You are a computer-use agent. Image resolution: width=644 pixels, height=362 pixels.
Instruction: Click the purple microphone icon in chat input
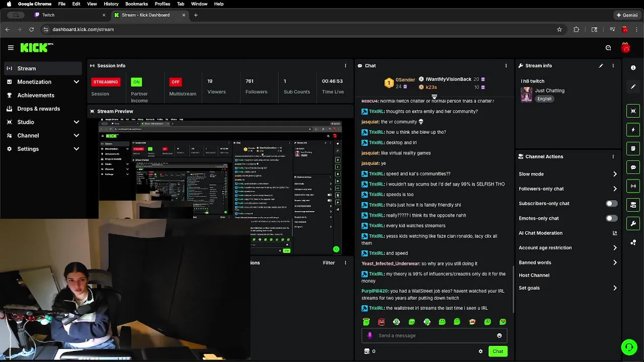tap(370, 335)
